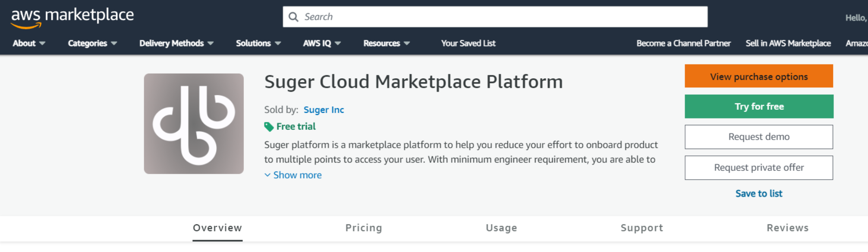Click the Suger Cloud Marketplace Platform title

click(x=413, y=82)
